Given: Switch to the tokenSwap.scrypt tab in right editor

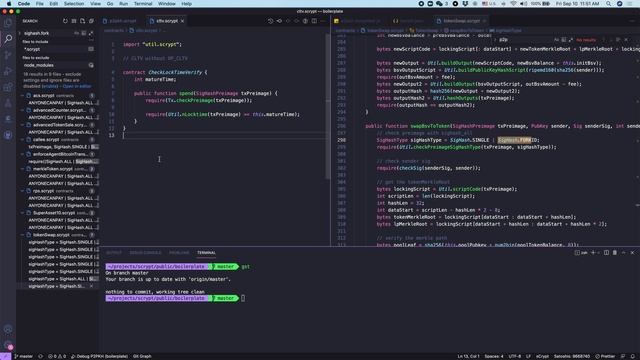Looking at the screenshot, I should [461, 21].
